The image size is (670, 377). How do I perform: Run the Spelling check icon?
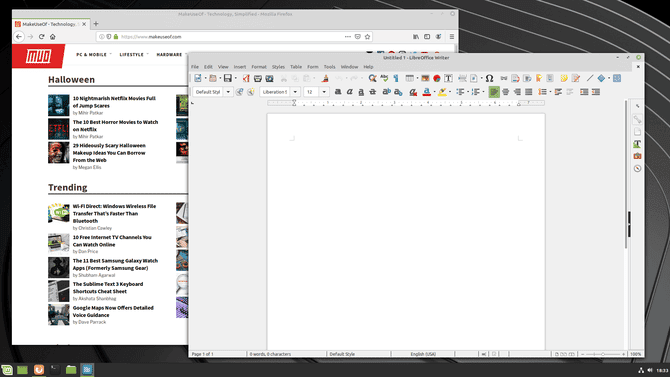[x=384, y=78]
